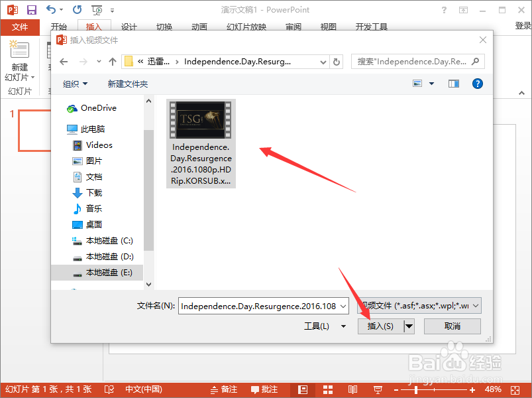Open the 工具(L) dropdown
The height and width of the screenshot is (398, 532).
(x=325, y=326)
